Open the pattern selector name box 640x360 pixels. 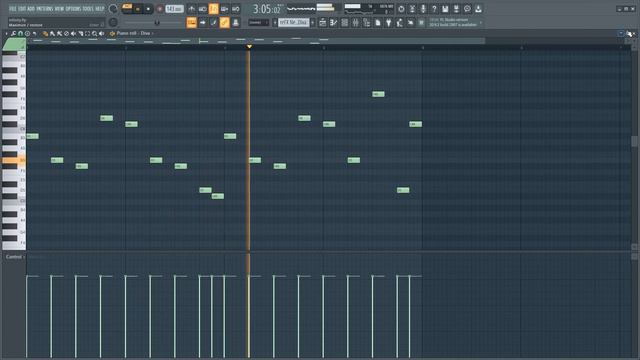[293, 22]
